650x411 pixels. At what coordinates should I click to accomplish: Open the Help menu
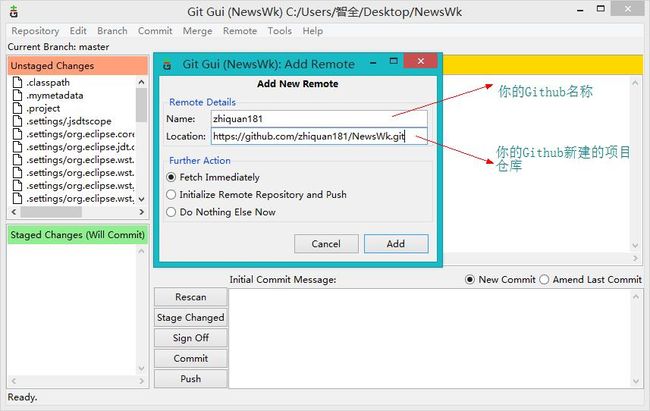point(313,31)
